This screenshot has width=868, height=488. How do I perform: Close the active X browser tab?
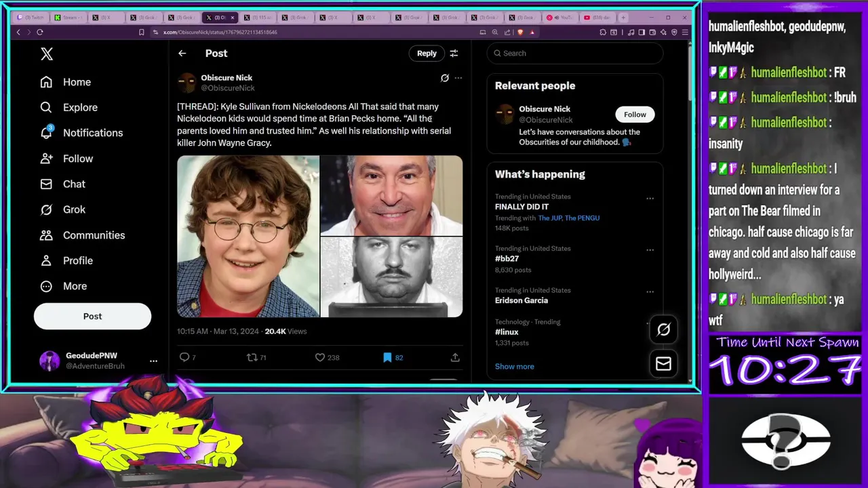233,18
